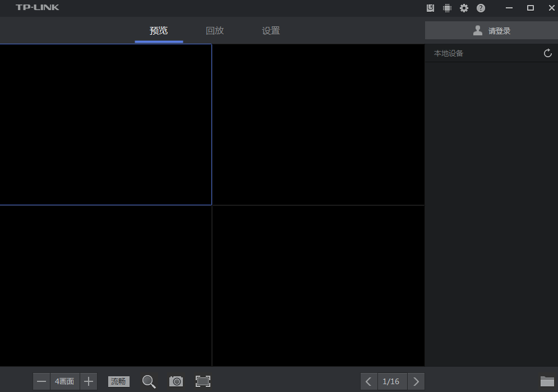Image resolution: width=558 pixels, height=392 pixels.
Task: Refresh the 本地设备 local device list
Action: 548,53
